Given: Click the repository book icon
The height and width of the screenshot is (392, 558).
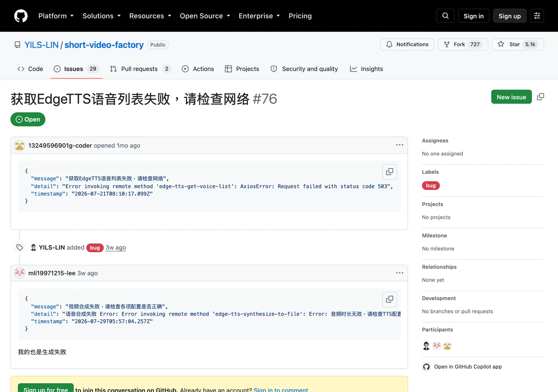Looking at the screenshot, I should (x=17, y=45).
